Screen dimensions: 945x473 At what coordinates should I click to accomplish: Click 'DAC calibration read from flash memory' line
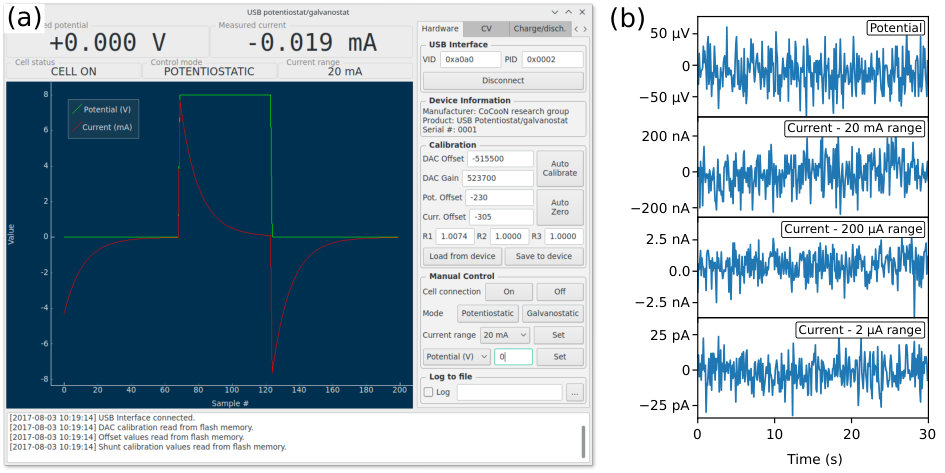[131, 427]
